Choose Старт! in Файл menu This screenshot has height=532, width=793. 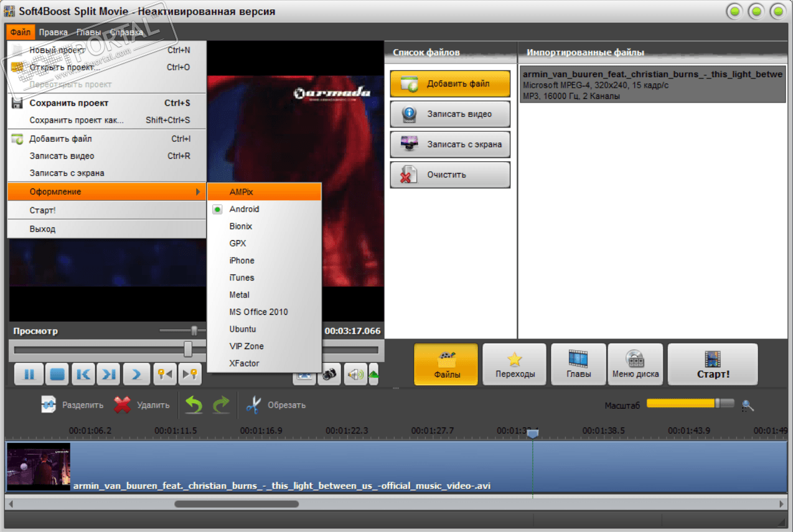point(106,210)
